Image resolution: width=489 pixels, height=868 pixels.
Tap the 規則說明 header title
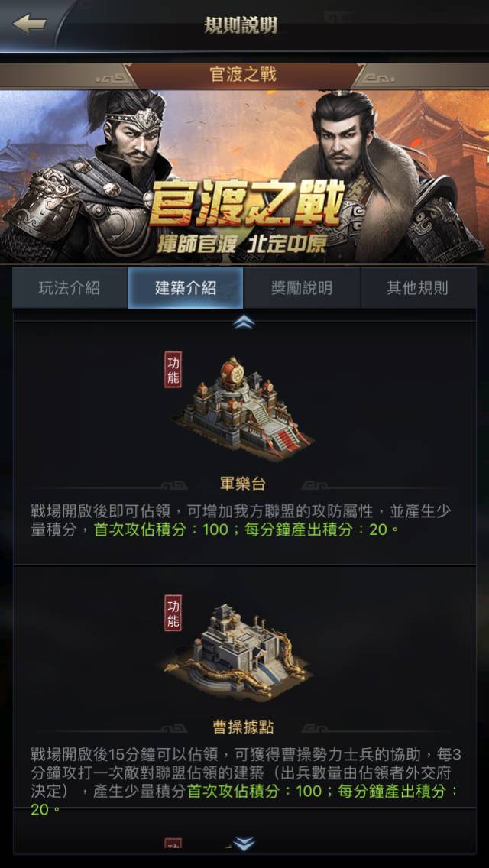tap(241, 25)
